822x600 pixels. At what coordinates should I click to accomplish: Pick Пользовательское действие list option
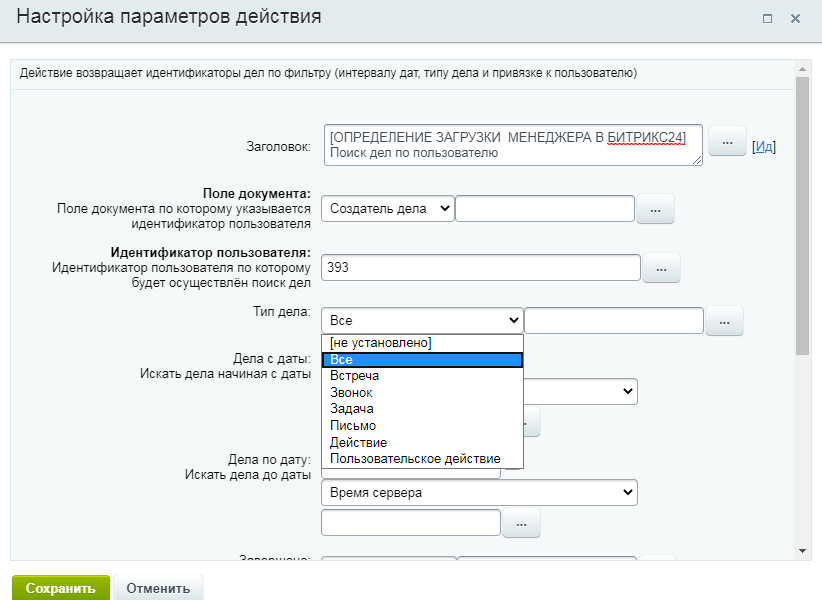415,458
